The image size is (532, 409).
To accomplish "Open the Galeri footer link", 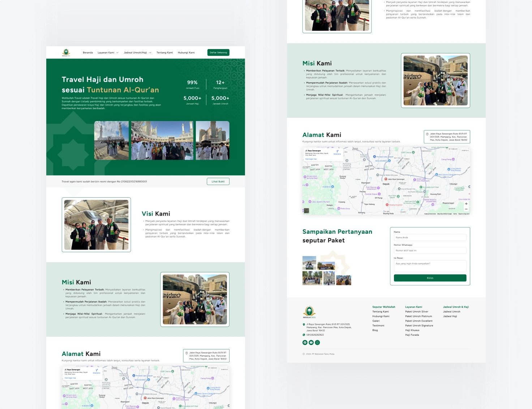I will click(x=376, y=321).
